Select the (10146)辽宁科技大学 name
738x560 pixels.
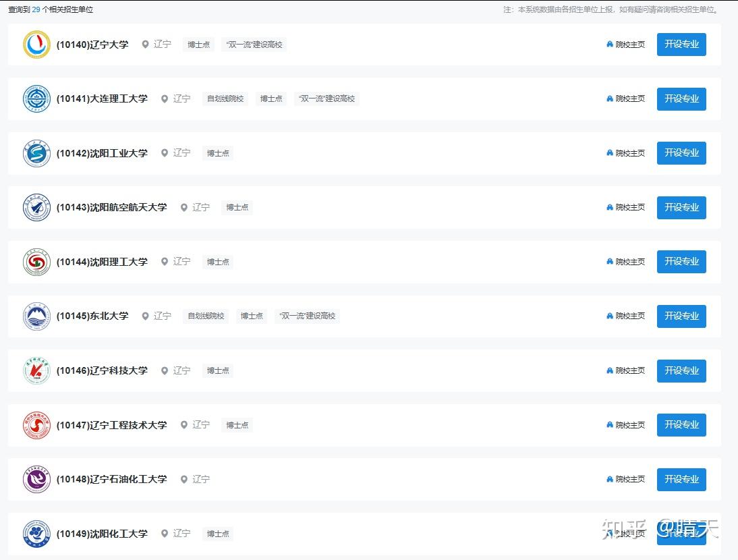coord(102,371)
